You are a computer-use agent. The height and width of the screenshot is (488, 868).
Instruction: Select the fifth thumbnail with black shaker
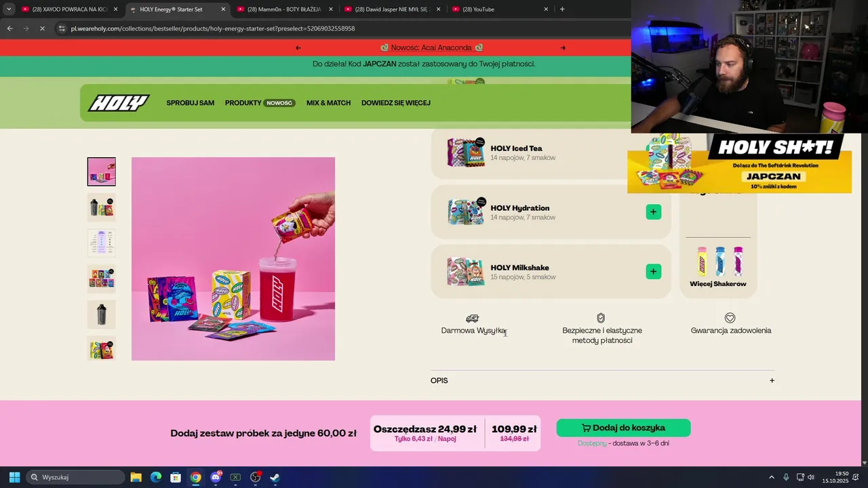pyautogui.click(x=102, y=314)
